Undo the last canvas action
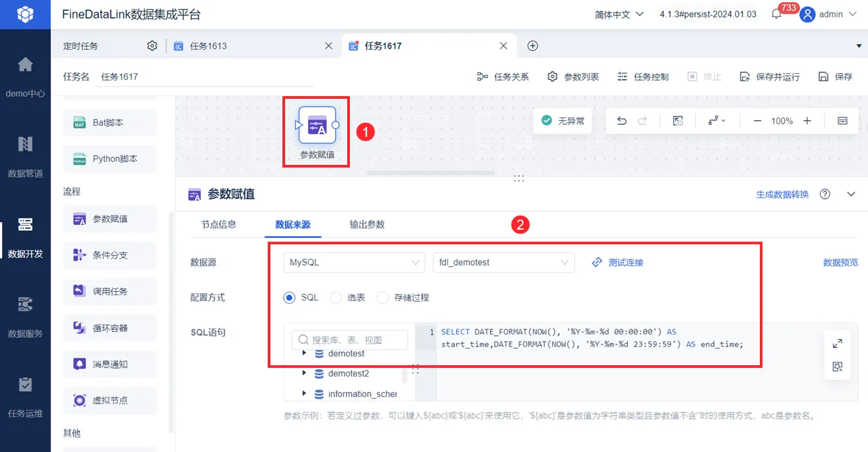The width and height of the screenshot is (868, 452). point(622,121)
